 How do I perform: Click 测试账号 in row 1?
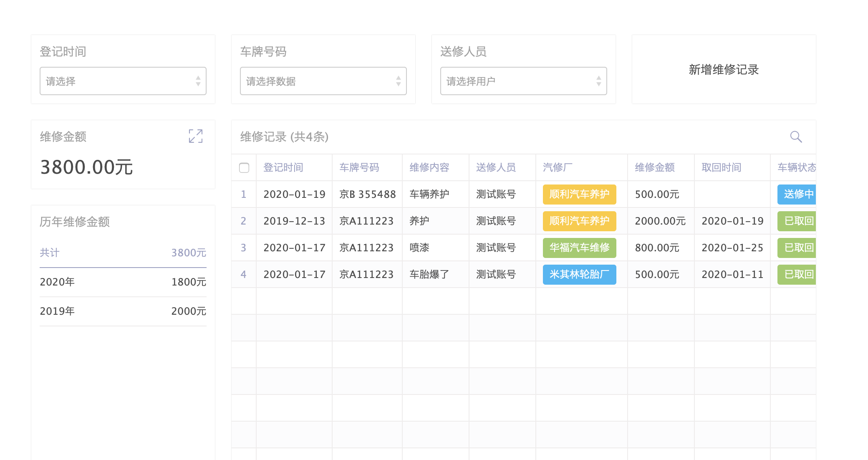(x=496, y=194)
